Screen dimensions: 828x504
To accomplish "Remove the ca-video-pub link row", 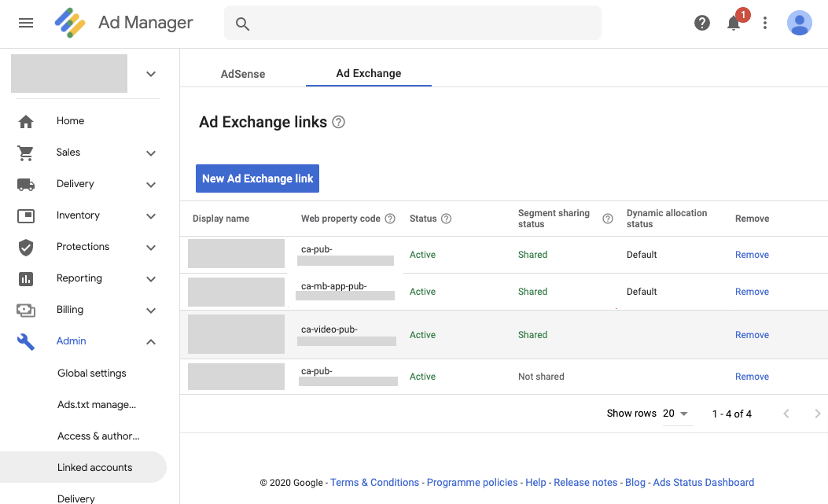I will [752, 335].
